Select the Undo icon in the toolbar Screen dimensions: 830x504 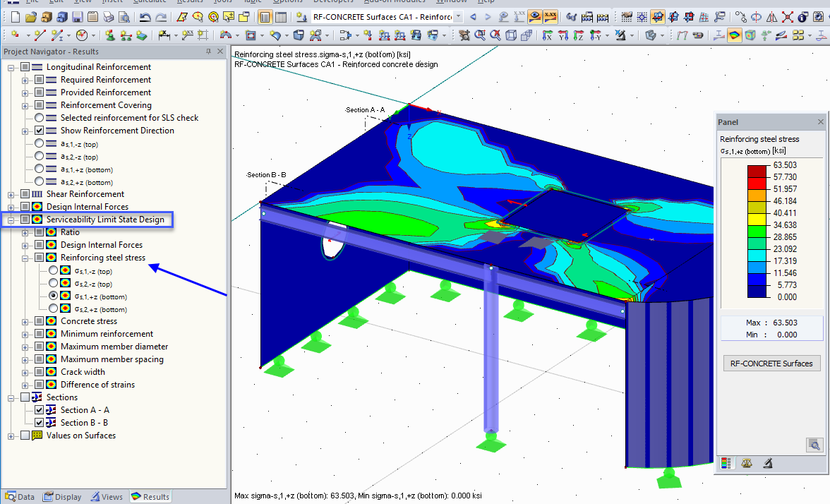click(145, 17)
